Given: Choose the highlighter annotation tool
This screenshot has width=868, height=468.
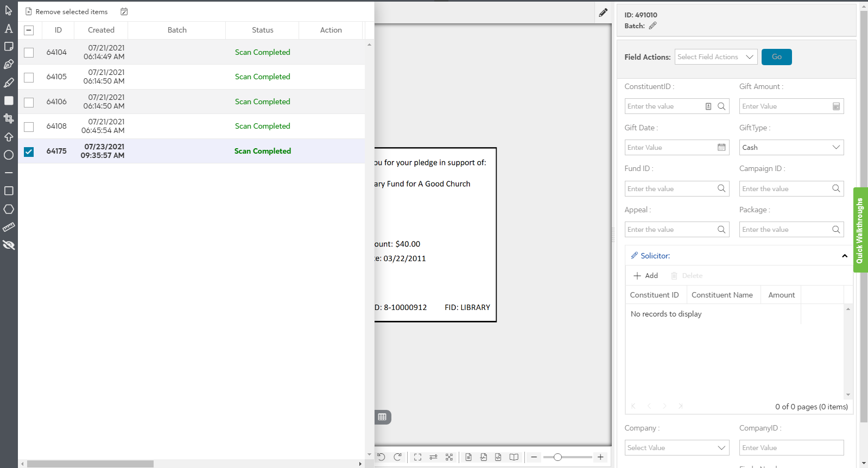Looking at the screenshot, I should click(x=9, y=83).
